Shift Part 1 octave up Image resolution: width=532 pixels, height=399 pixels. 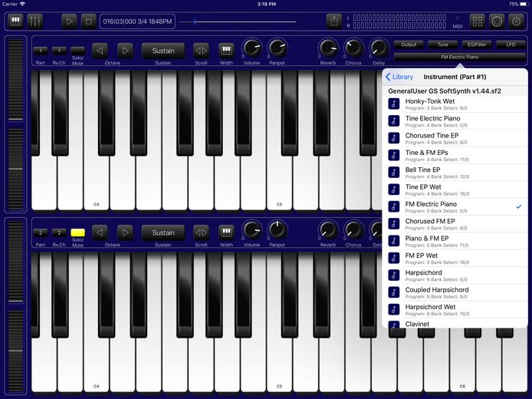125,51
